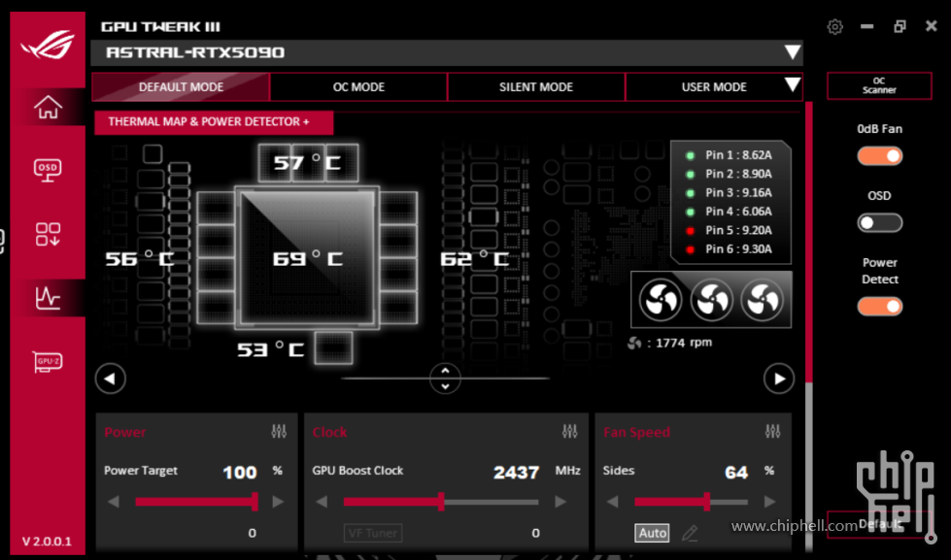
Task: Disable the 0dB Fan toggle
Action: coord(879,155)
